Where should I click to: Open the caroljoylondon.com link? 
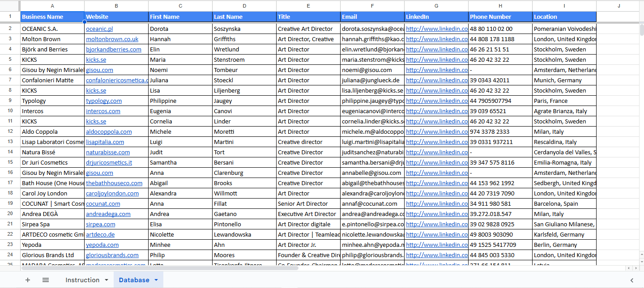point(112,193)
